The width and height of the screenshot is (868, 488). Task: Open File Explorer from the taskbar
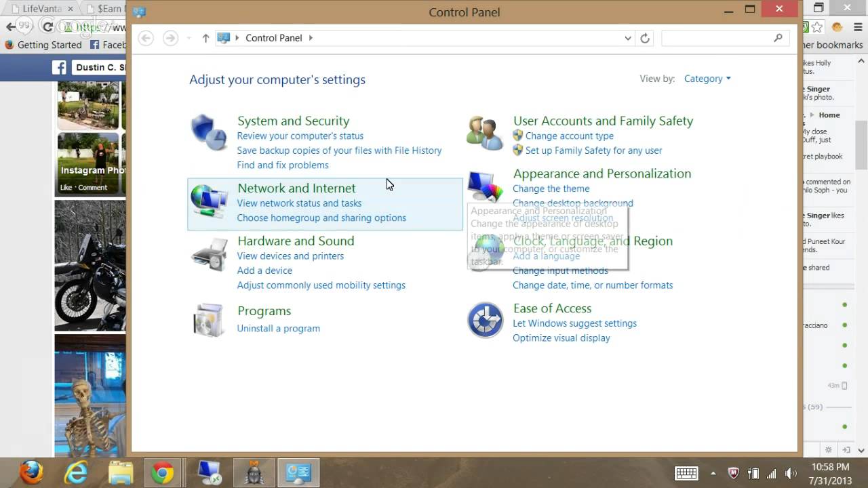tap(120, 472)
